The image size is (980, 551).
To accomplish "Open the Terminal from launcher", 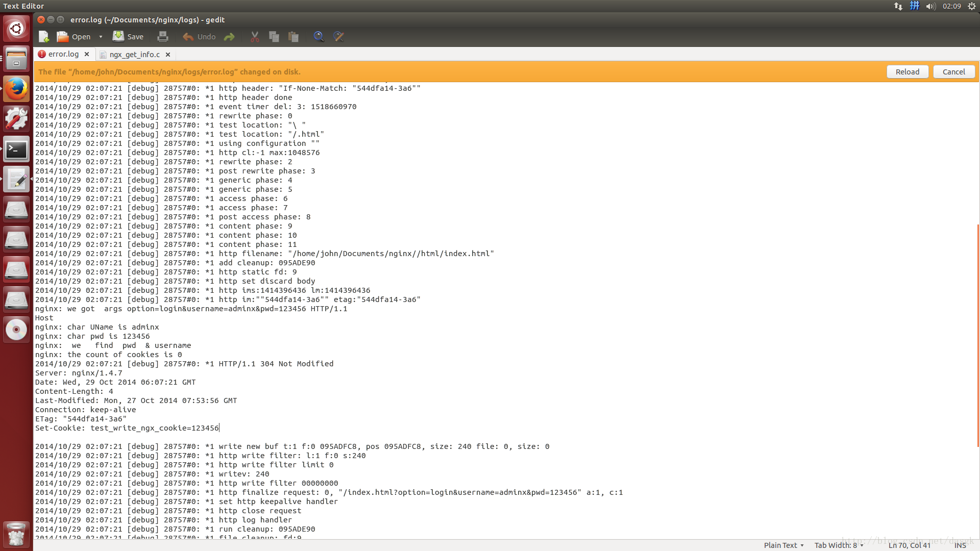I will point(16,149).
